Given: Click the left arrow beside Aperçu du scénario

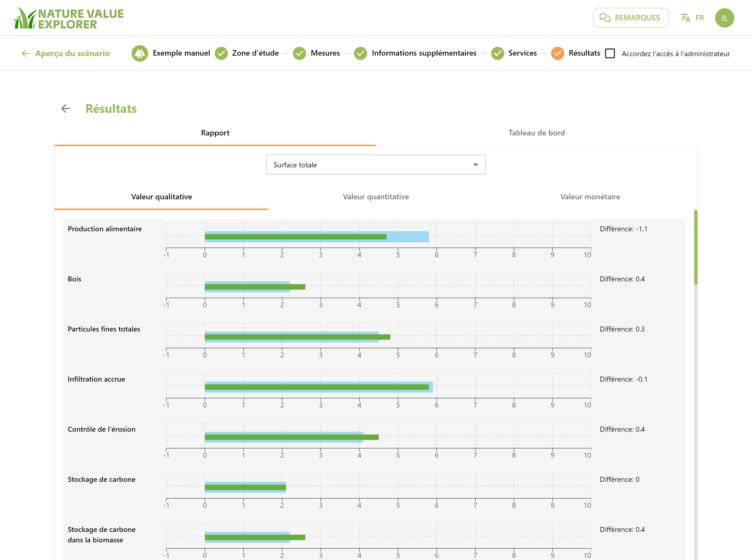Looking at the screenshot, I should [25, 53].
